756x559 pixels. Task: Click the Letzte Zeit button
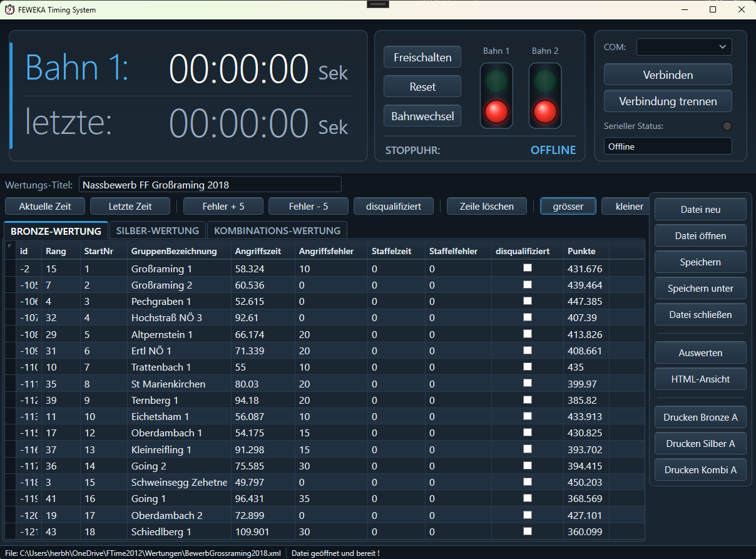[x=130, y=206]
